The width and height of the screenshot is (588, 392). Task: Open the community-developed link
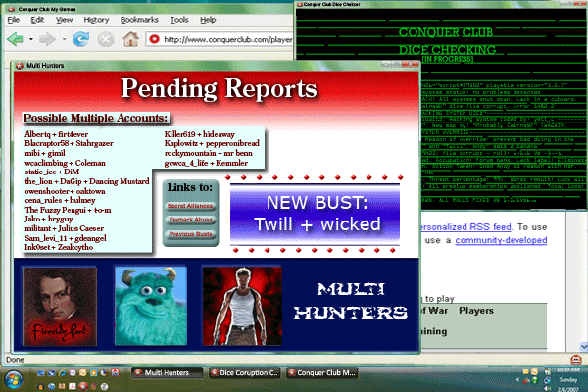pos(501,240)
